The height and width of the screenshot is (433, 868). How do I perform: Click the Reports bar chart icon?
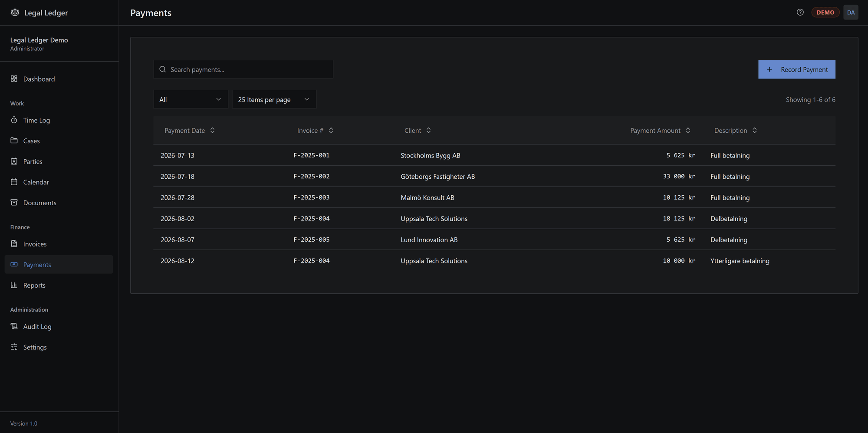pyautogui.click(x=14, y=285)
